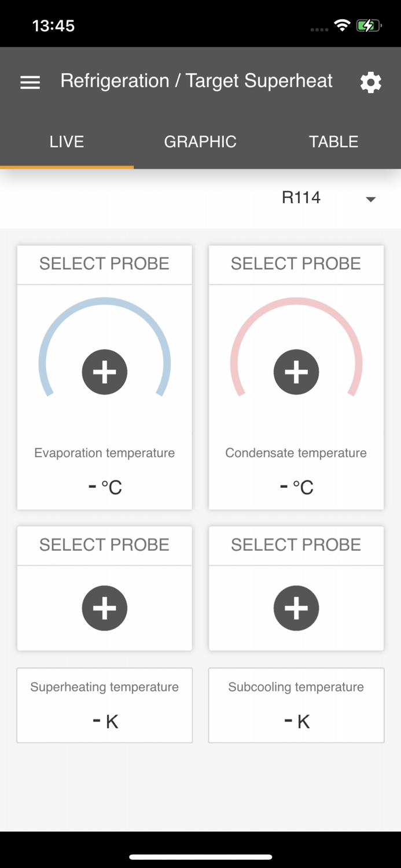This screenshot has width=401, height=868.
Task: Switch to the TABLE tab
Action: (x=334, y=141)
